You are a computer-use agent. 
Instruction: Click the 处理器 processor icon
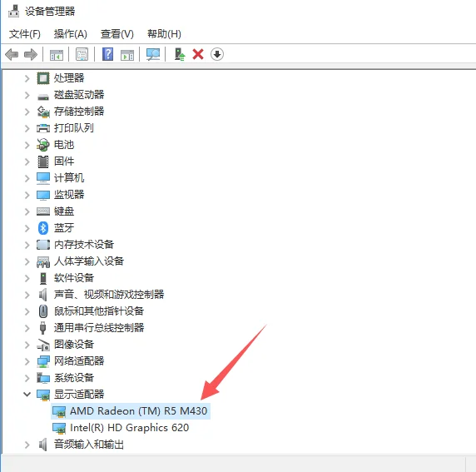(43, 78)
